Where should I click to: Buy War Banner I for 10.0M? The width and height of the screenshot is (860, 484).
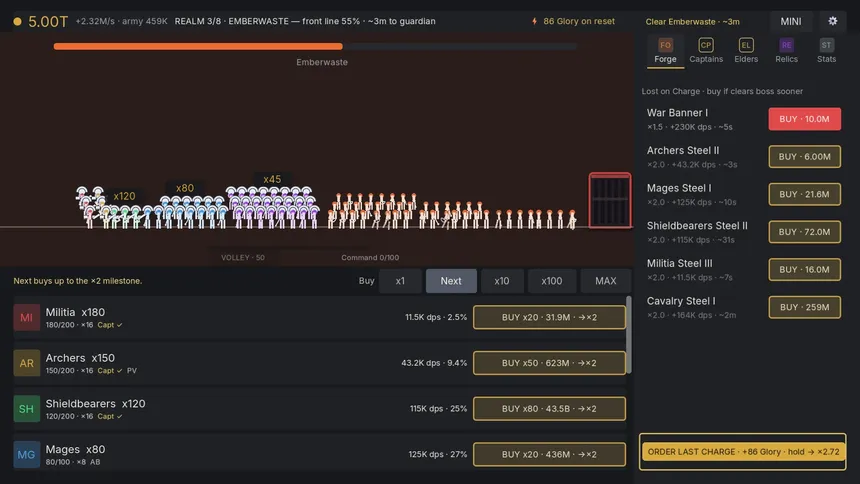point(804,119)
